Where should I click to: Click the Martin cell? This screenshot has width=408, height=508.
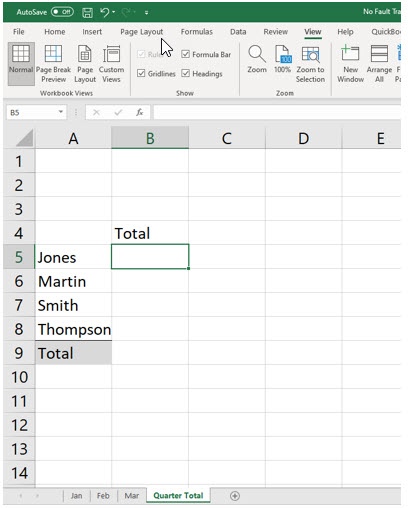click(x=73, y=281)
